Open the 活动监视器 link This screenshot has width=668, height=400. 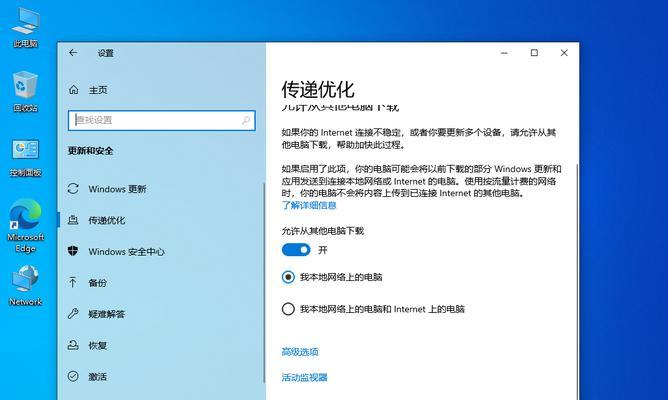tap(304, 377)
